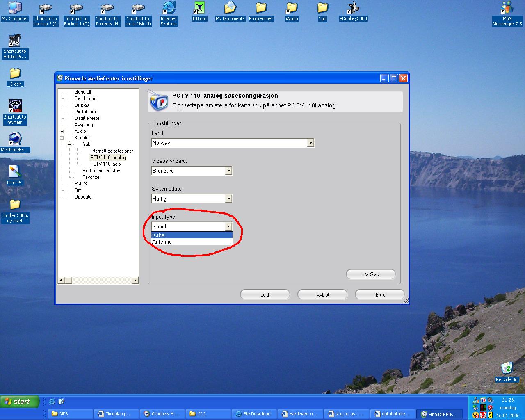Image resolution: width=525 pixels, height=420 pixels.
Task: Switch to Timeplan p... taskbar window
Action: tap(116, 414)
